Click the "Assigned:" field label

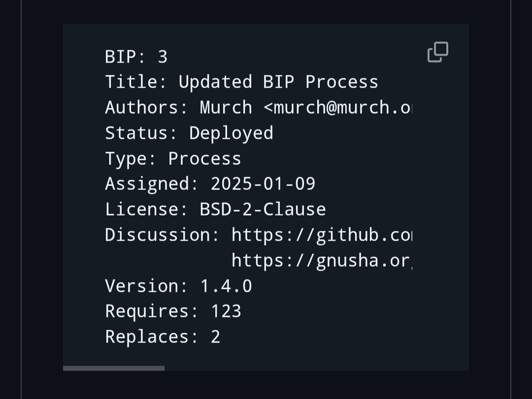[x=152, y=184]
